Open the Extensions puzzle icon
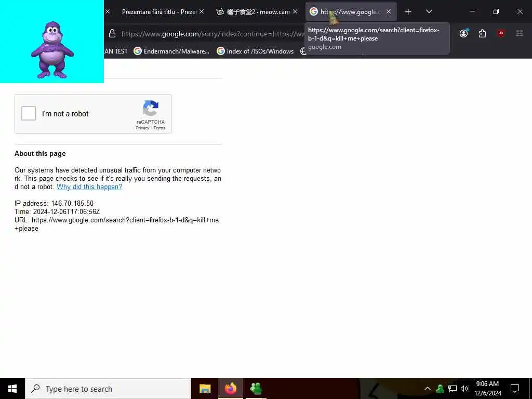The width and height of the screenshot is (532, 399). click(482, 33)
